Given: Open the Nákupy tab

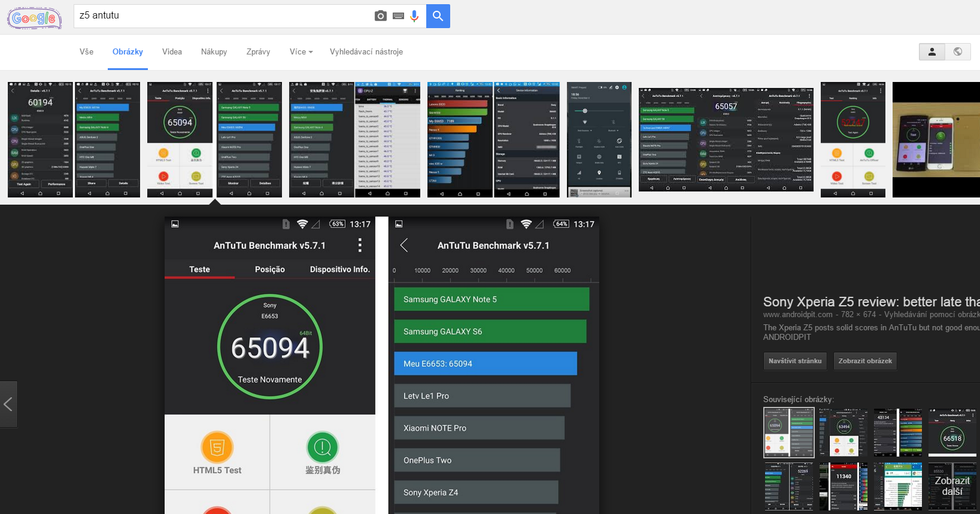Looking at the screenshot, I should click(x=214, y=52).
